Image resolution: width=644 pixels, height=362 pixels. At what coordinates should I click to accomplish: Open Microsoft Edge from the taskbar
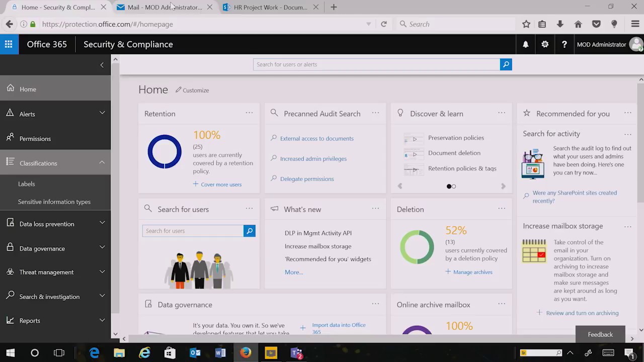(x=94, y=353)
